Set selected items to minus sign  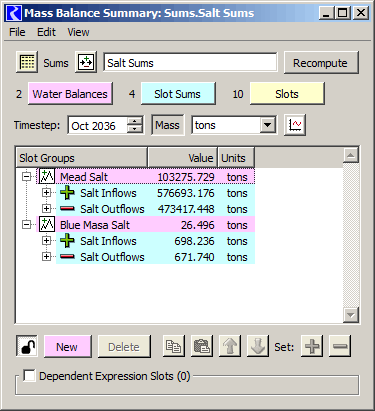pyautogui.click(x=340, y=346)
